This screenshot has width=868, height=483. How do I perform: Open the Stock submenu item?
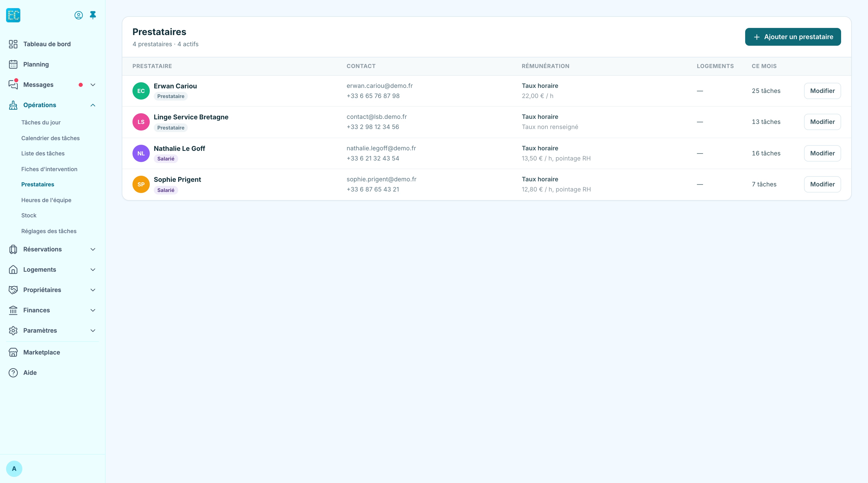pyautogui.click(x=29, y=215)
